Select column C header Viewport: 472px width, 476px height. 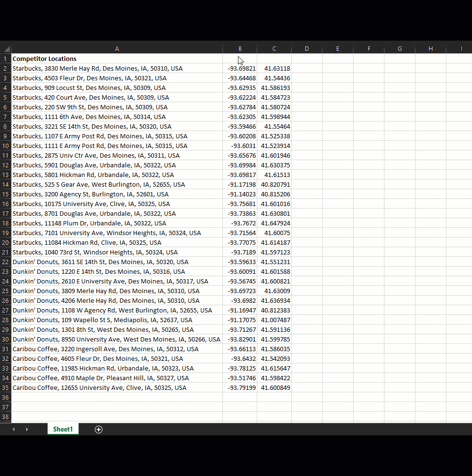tap(274, 48)
